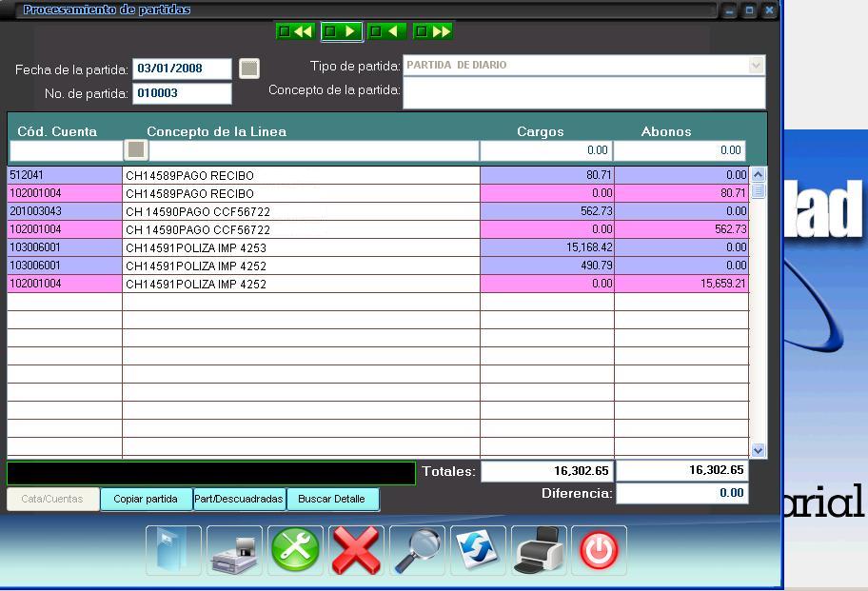Go to the first record with the double-left arrow button
Image resolution: width=868 pixels, height=591 pixels.
click(x=295, y=31)
